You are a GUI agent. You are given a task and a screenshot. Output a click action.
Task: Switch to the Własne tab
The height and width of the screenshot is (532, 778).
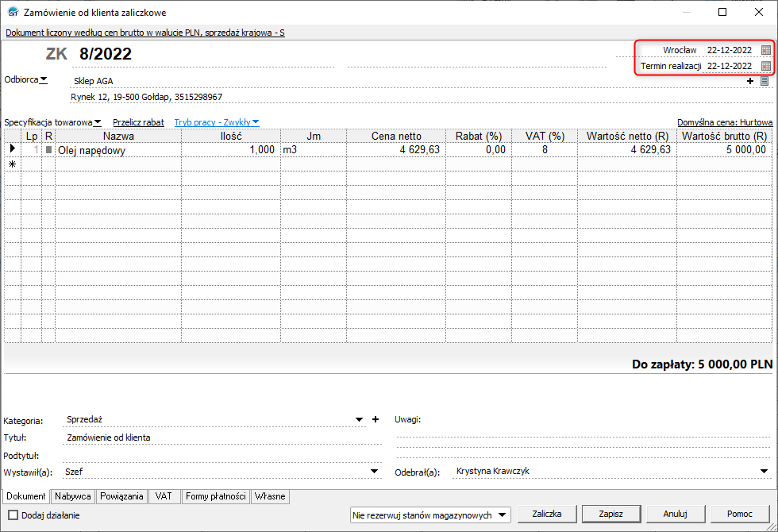click(270, 496)
